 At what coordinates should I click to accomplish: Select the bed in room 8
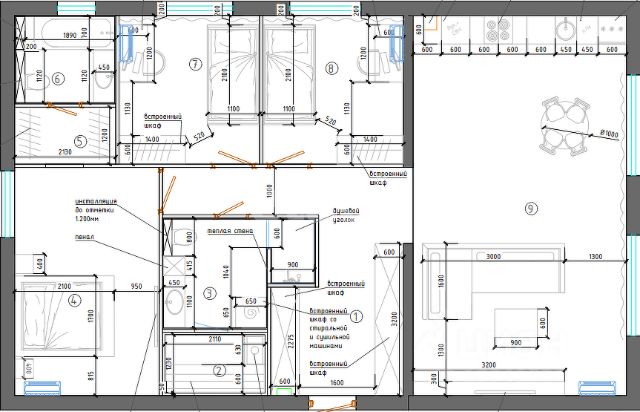coord(290,73)
